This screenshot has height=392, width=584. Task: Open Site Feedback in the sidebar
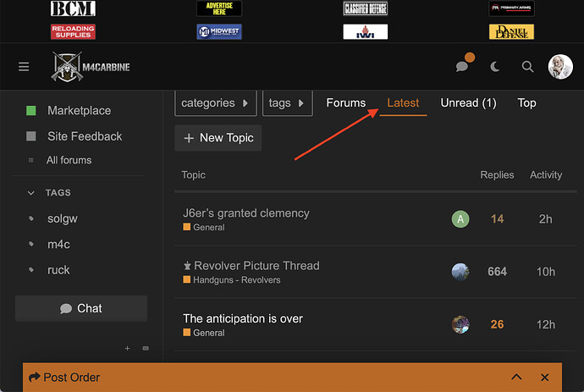pyautogui.click(x=85, y=136)
